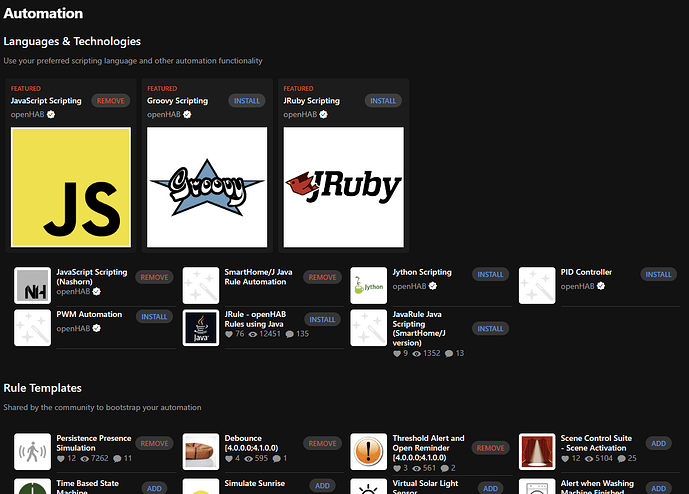689x494 pixels.
Task: Click verified badge next to JavaScript Scripting openHAB
Action: (x=51, y=115)
